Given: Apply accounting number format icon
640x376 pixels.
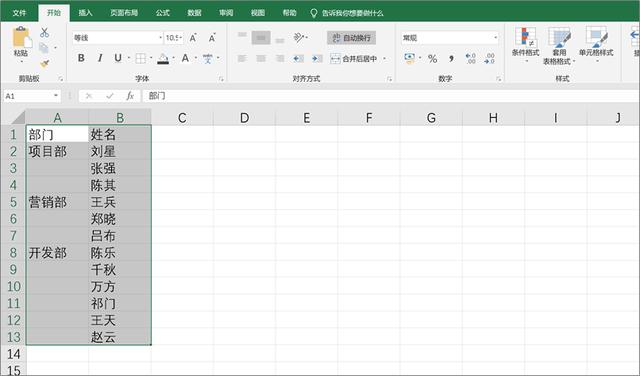Looking at the screenshot, I should coord(409,58).
